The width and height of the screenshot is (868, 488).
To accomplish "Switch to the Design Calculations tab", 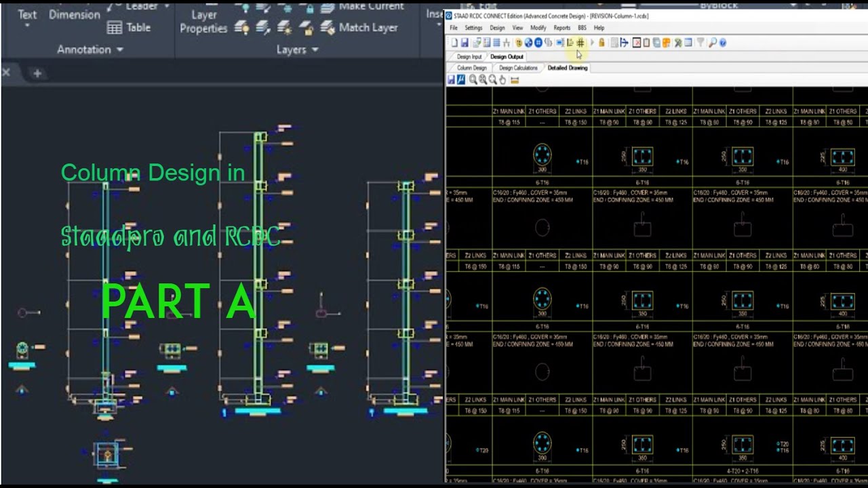I will [518, 68].
